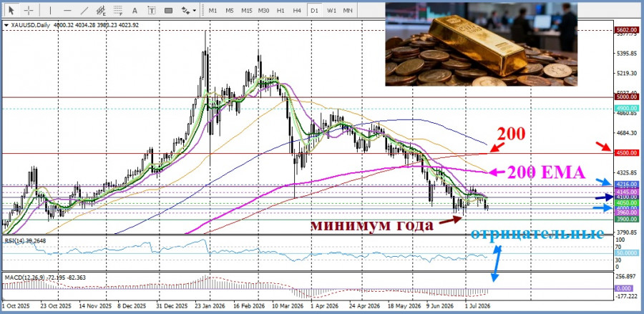
Task: Switch chart to W1 weekly timeframe
Action: 332,11
